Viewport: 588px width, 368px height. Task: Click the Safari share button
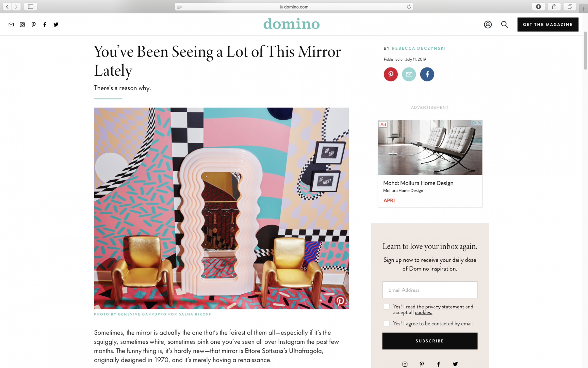tap(554, 6)
